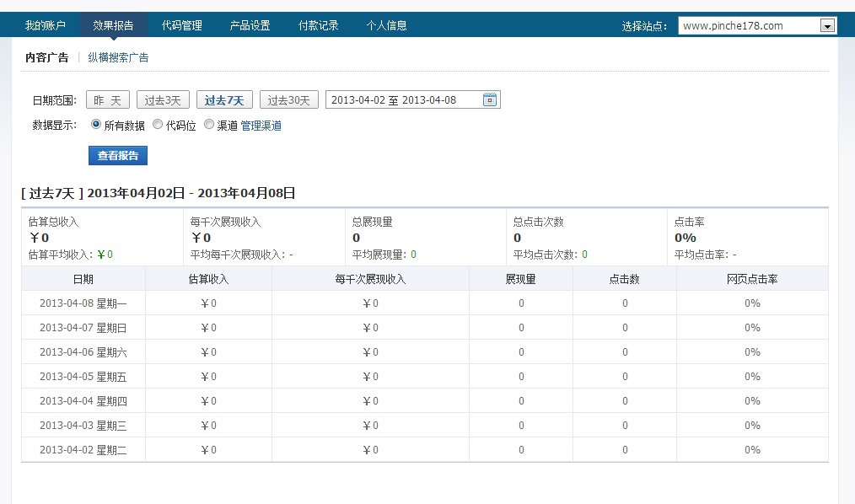Click the date range input field
This screenshot has height=504, width=855.
[403, 100]
